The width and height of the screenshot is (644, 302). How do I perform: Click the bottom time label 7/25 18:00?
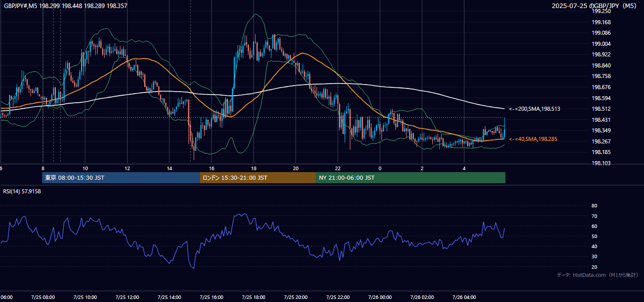[x=253, y=297]
